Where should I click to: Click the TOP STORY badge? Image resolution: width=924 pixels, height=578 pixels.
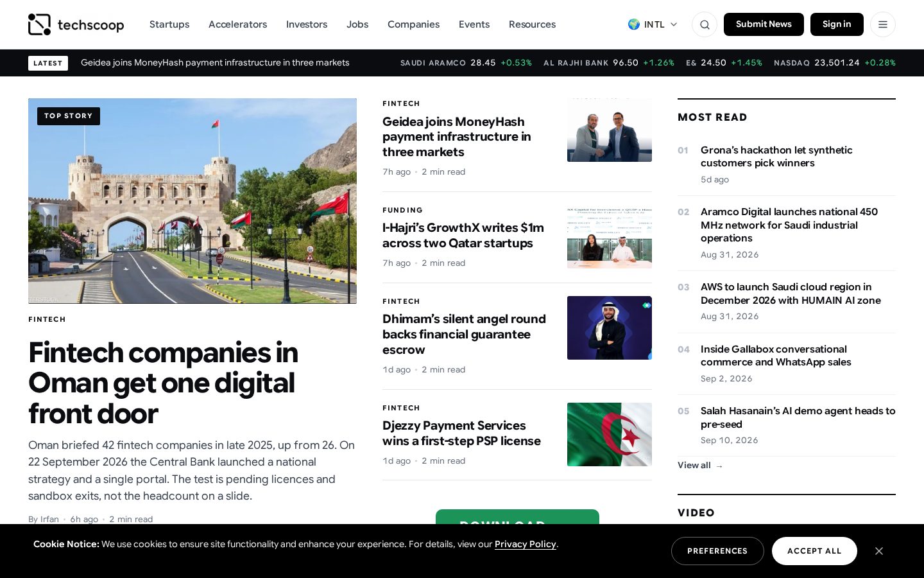click(x=69, y=116)
